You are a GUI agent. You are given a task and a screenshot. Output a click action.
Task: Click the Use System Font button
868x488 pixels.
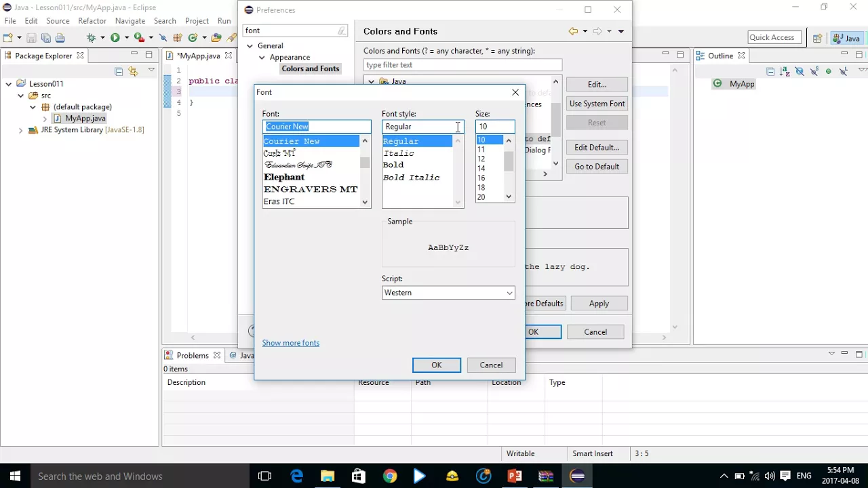597,104
